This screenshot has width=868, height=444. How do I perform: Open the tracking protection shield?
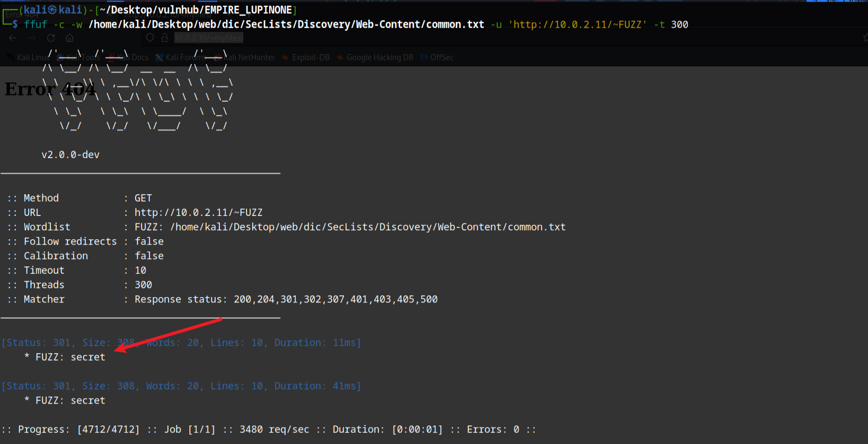click(150, 38)
